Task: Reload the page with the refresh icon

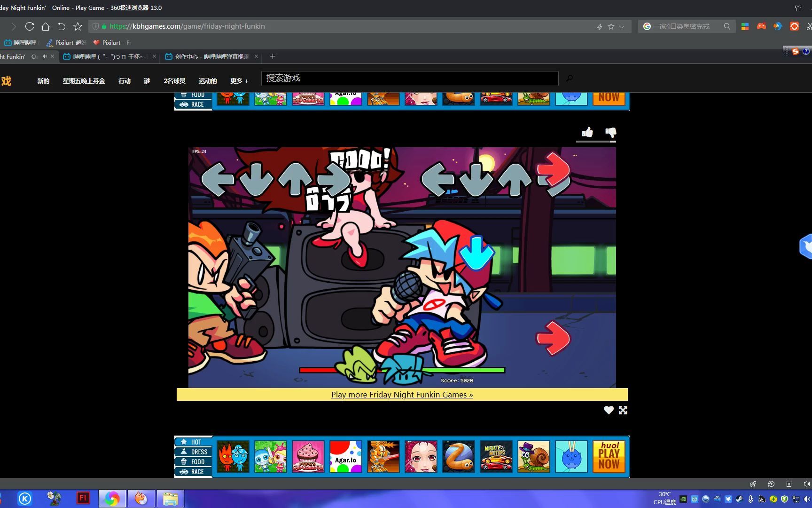Action: (30, 26)
